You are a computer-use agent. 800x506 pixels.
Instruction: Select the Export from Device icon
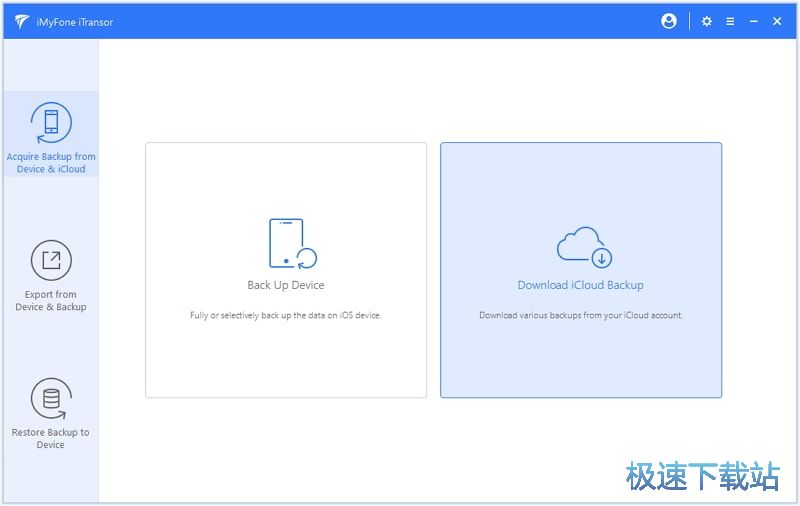pos(51,260)
